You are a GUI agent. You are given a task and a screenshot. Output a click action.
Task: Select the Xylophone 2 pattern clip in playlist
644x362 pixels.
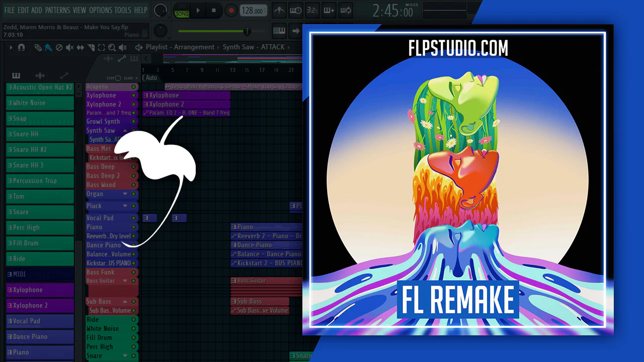[186, 105]
